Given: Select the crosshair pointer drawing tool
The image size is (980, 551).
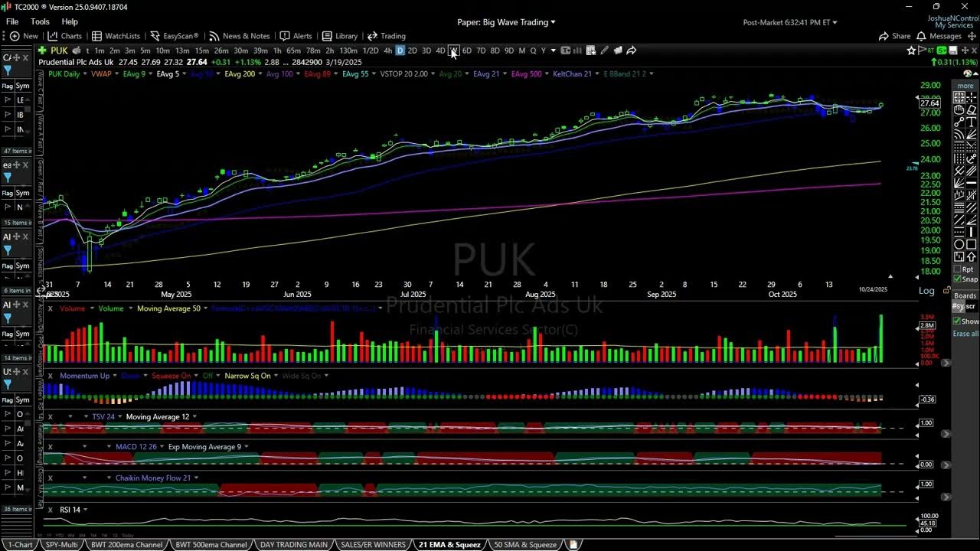Looking at the screenshot, I should (971, 98).
